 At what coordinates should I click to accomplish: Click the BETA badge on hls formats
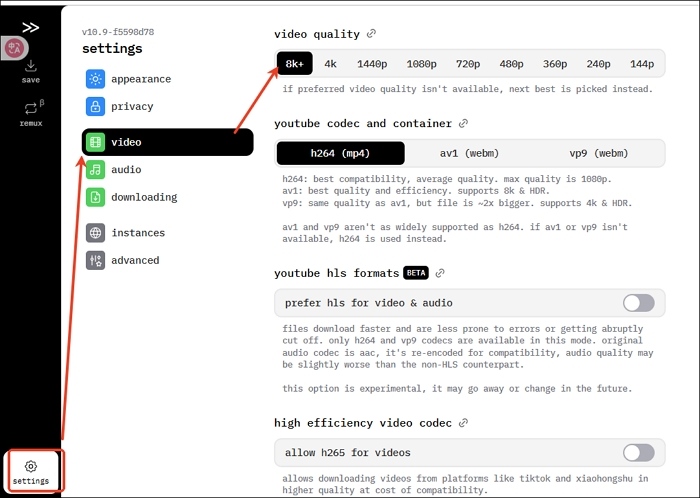[416, 273]
